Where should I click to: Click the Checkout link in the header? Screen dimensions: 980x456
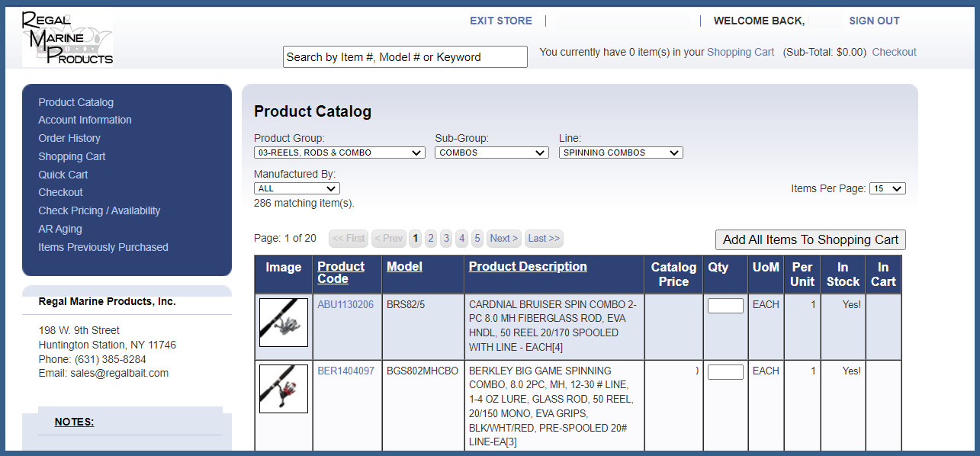894,52
